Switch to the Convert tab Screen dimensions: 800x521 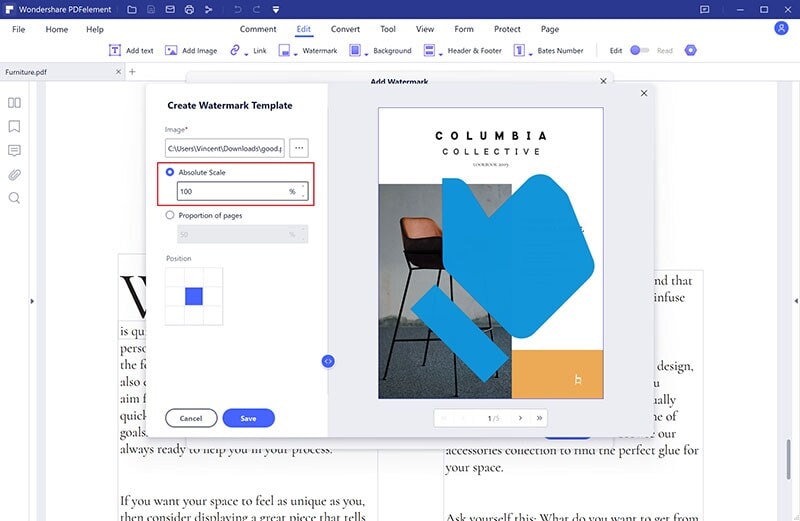click(x=345, y=29)
